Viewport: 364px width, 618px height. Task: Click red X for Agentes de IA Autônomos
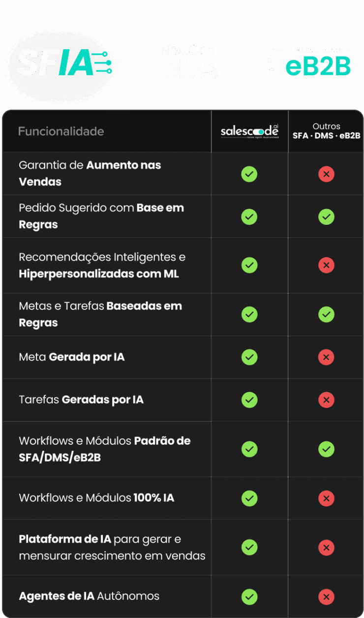click(326, 597)
